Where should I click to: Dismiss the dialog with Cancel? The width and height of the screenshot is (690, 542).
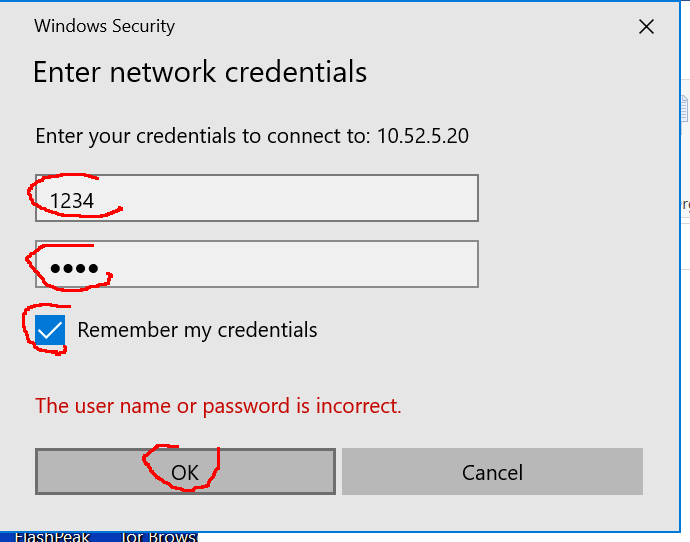pyautogui.click(x=492, y=472)
